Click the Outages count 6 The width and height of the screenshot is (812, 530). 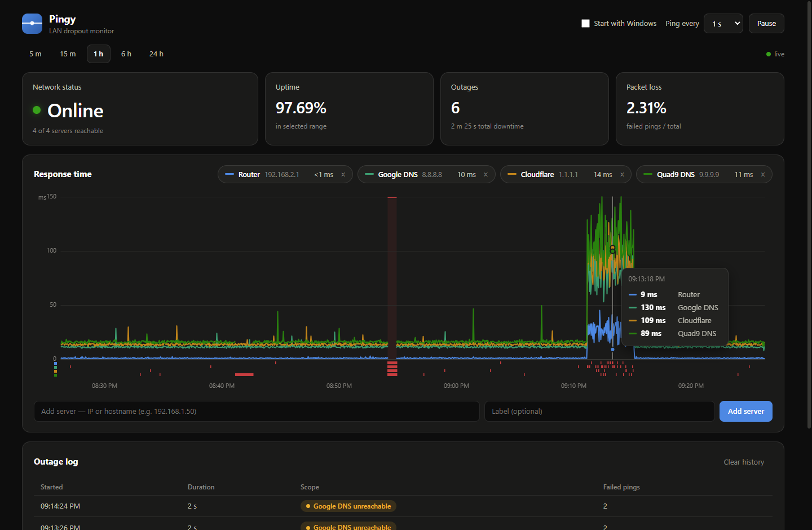456,108
